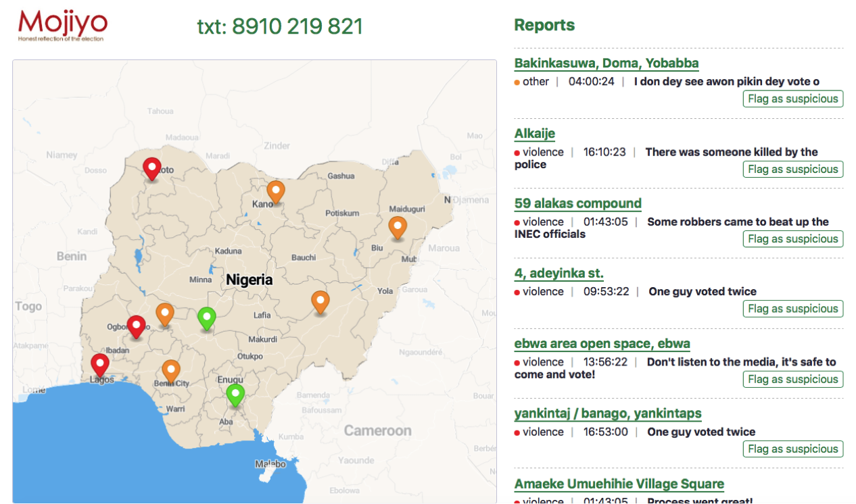This screenshot has width=856, height=504.
Task: Click the orange pin at Benin City
Action: (x=171, y=372)
